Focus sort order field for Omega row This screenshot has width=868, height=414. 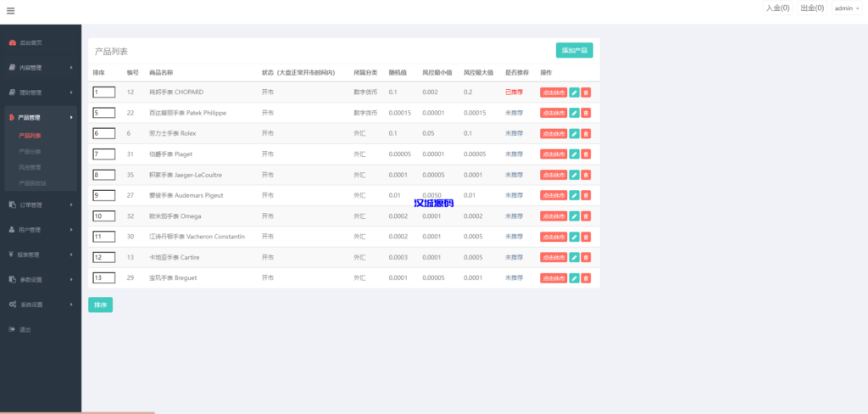(104, 216)
